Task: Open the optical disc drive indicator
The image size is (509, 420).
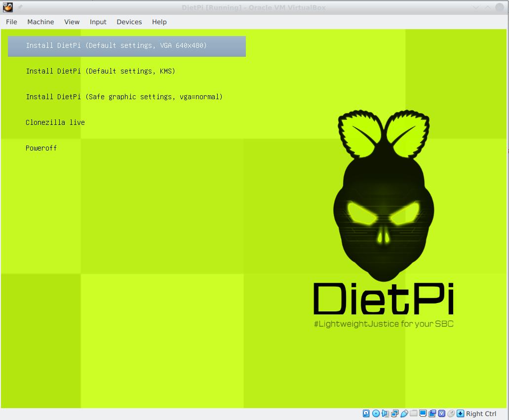Action: [x=376, y=414]
